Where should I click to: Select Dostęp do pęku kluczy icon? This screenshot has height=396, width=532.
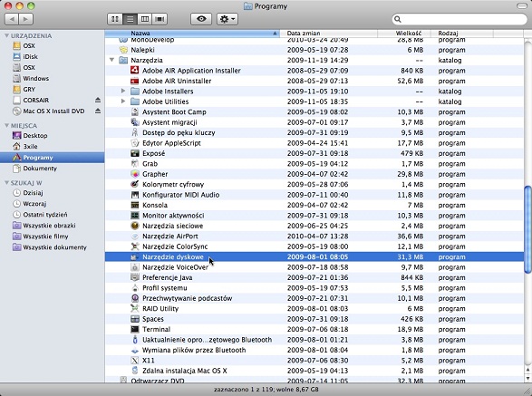coord(135,132)
